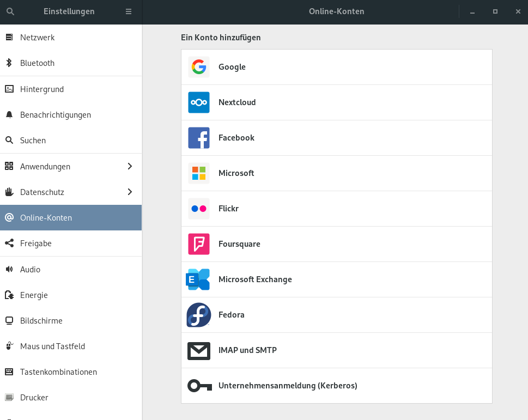
Task: Open Maus und Tastfeld settings
Action: (71, 346)
